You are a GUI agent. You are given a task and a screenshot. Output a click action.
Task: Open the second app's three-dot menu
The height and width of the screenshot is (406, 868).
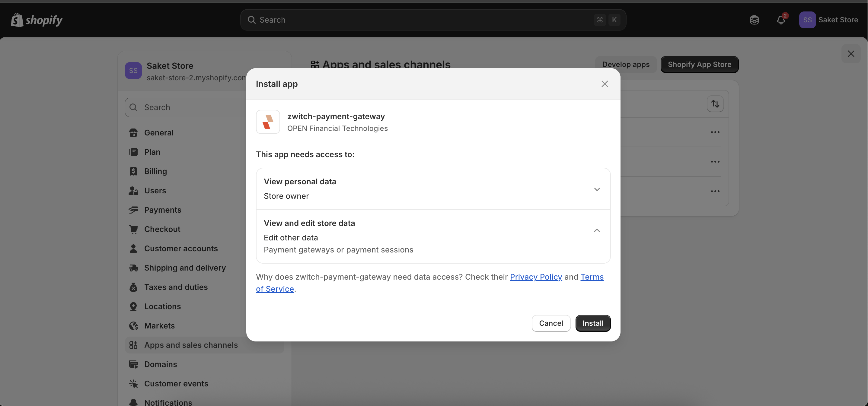(715, 162)
